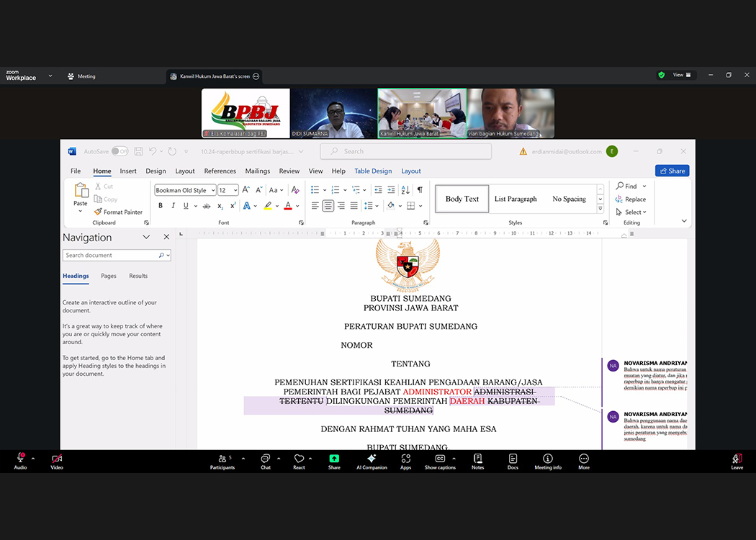Viewport: 756px width, 540px height.
Task: Click the Bold formatting icon
Action: click(x=161, y=206)
